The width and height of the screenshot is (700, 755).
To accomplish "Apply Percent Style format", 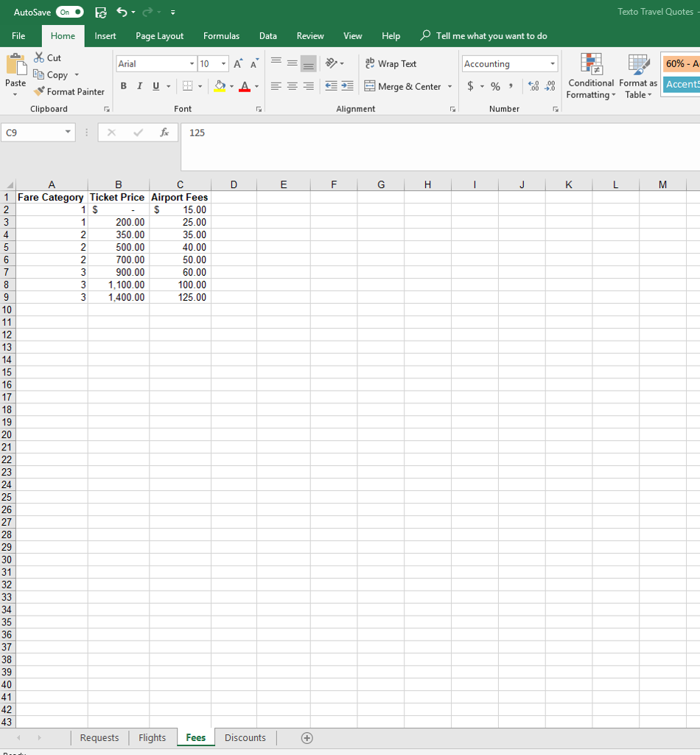I will (496, 86).
